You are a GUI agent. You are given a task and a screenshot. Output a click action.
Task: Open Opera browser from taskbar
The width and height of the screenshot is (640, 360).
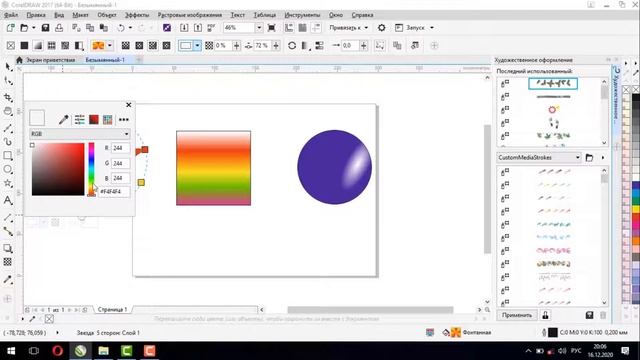[58, 351]
